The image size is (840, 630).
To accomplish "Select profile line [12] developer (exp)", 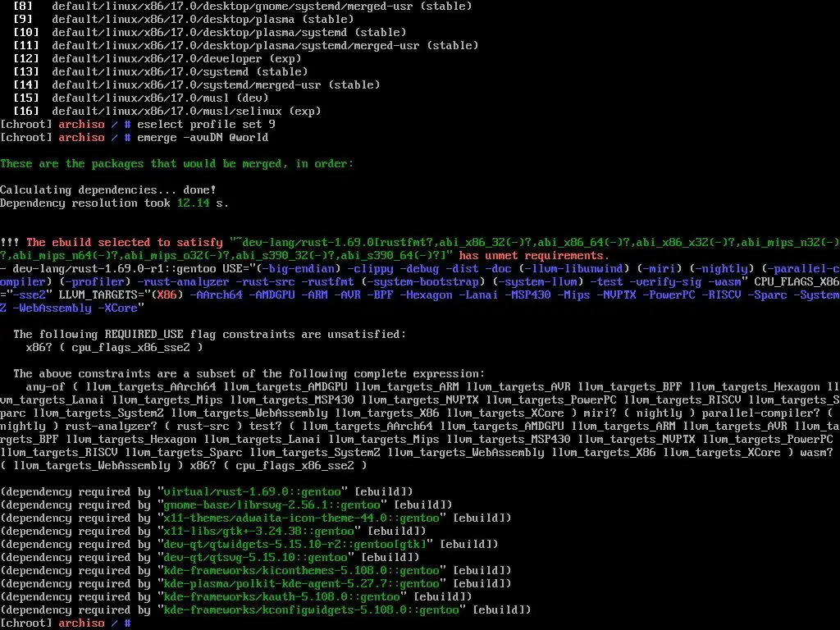I will click(x=157, y=59).
